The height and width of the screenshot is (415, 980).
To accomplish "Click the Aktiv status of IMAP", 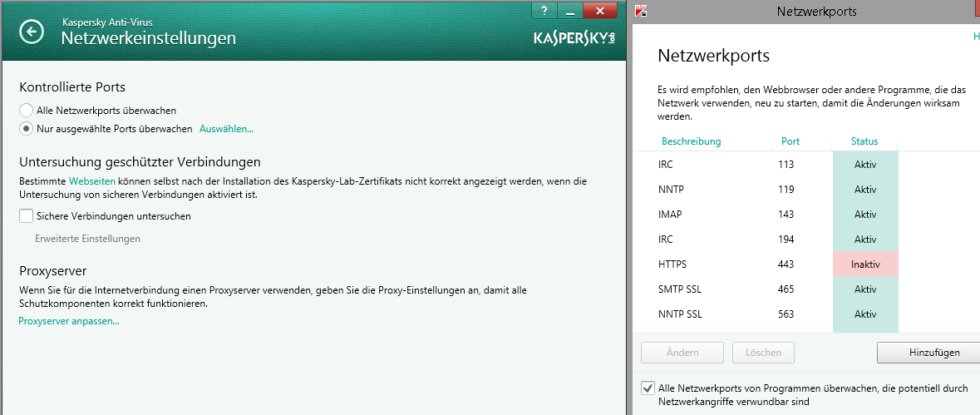I will [865, 215].
